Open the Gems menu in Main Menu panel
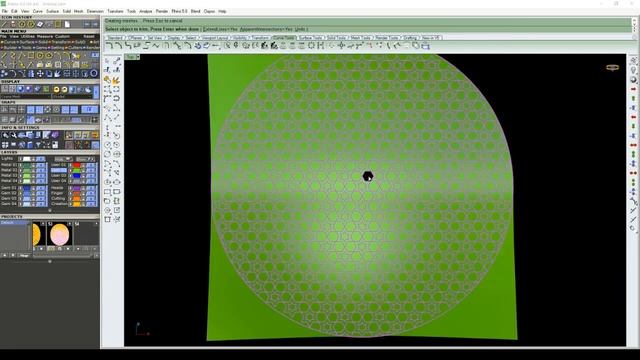 click(x=41, y=48)
